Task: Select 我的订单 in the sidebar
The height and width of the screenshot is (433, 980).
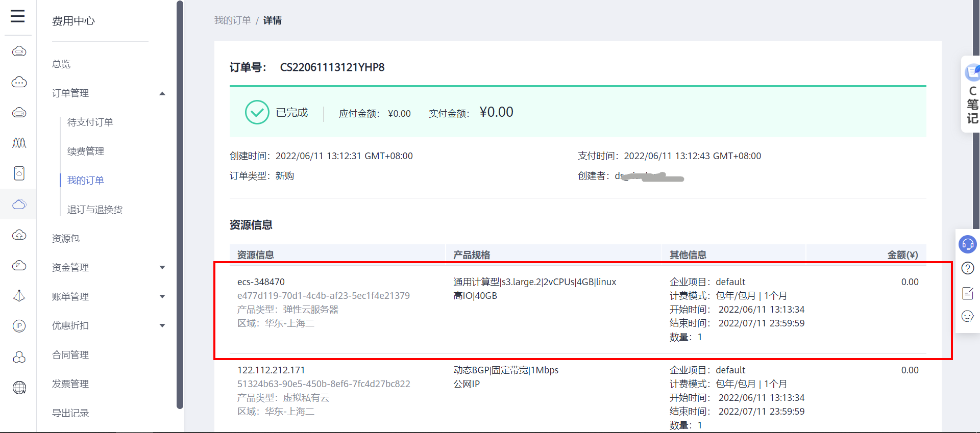Action: pyautogui.click(x=86, y=181)
